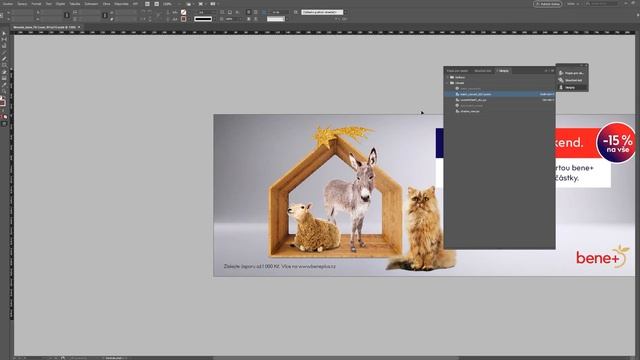
Task: Click the fill and stroke box in toolbox
Action: coord(3,101)
